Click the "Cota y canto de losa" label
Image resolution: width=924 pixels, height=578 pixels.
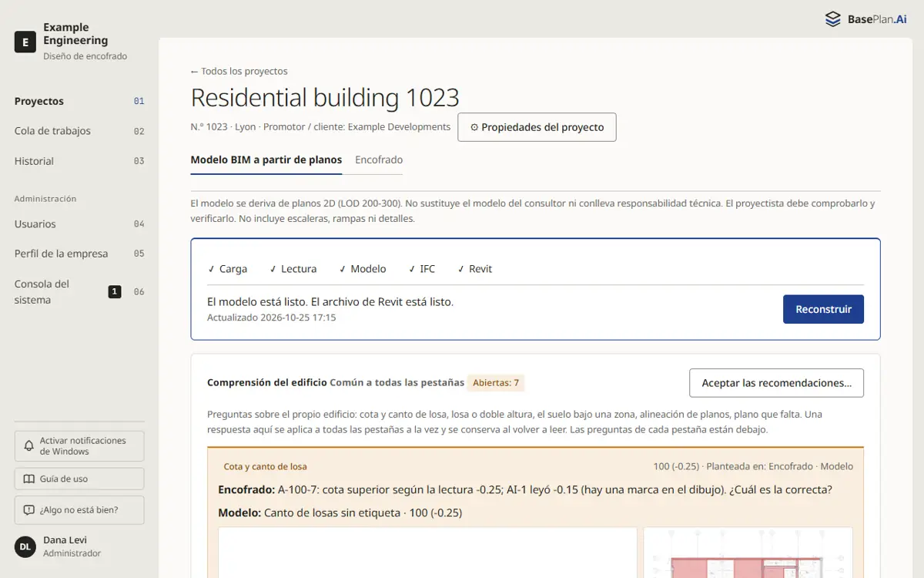click(265, 466)
